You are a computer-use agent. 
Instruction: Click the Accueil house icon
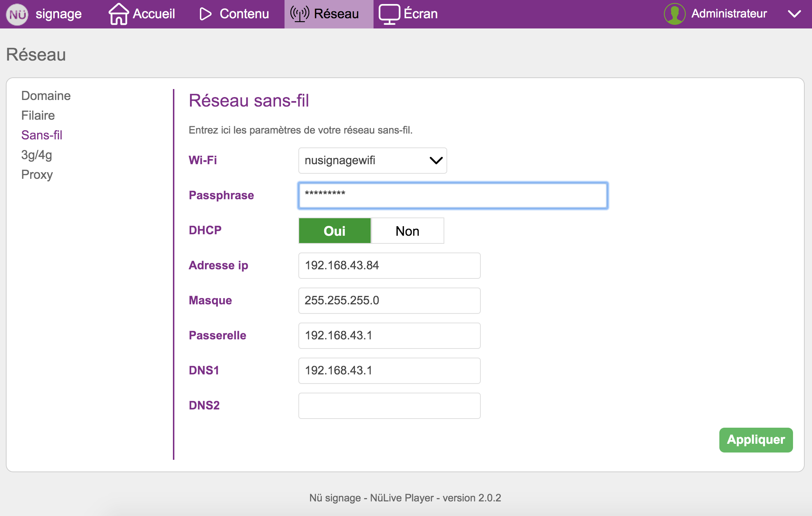(119, 14)
